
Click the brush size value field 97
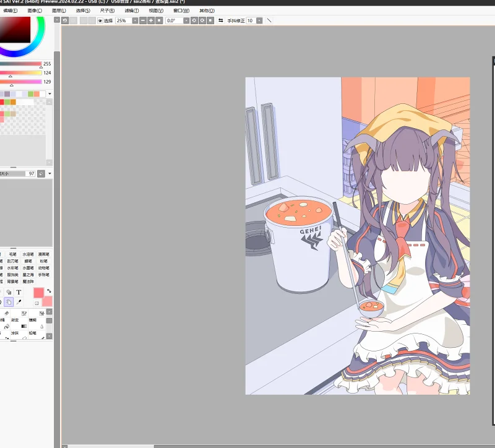[x=30, y=174]
